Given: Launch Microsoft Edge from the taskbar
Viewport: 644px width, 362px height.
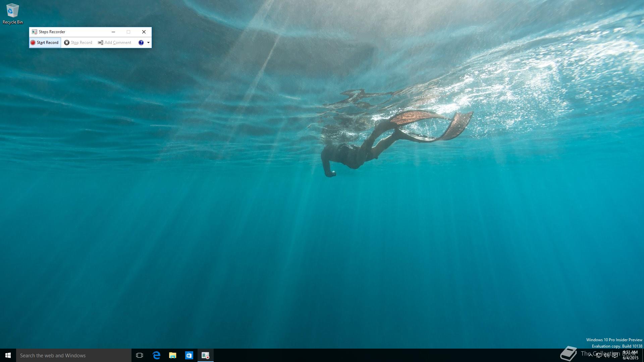Looking at the screenshot, I should (156, 355).
